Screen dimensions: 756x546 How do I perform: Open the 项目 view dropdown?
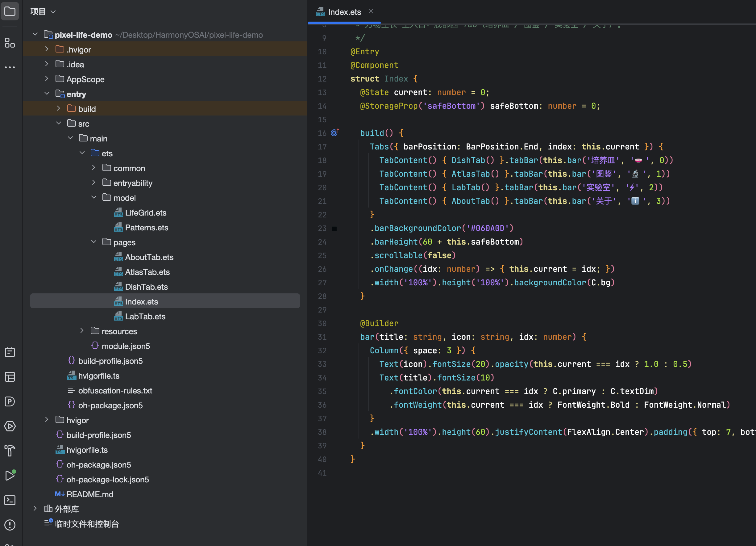tap(43, 12)
